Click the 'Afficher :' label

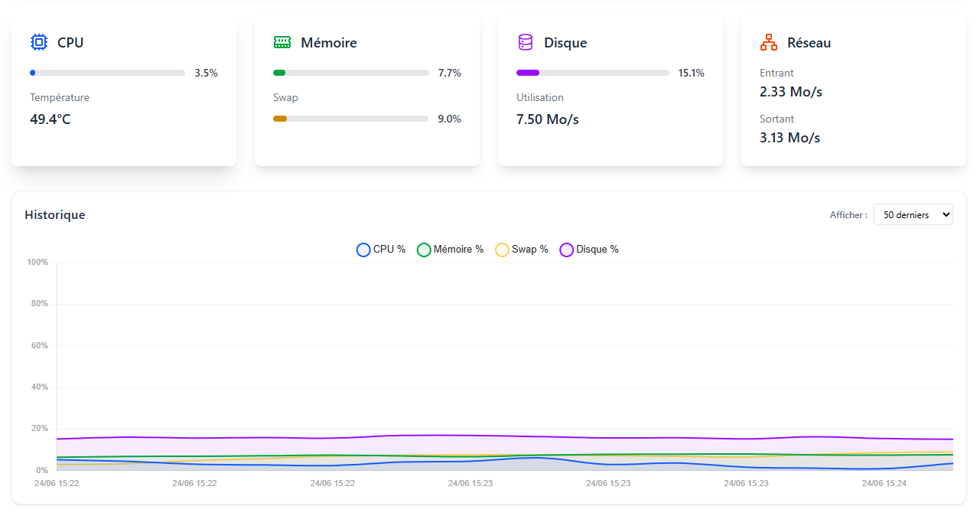pos(848,215)
